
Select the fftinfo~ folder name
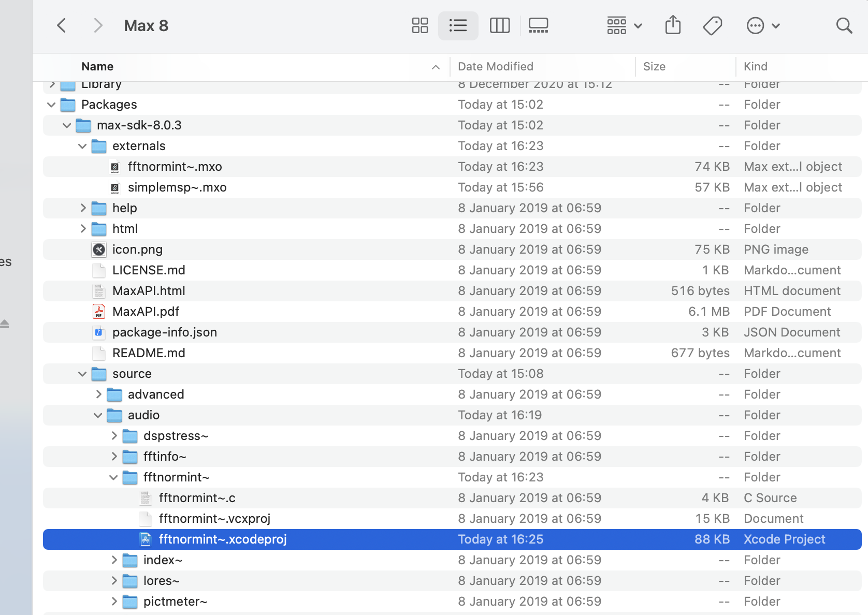(165, 457)
